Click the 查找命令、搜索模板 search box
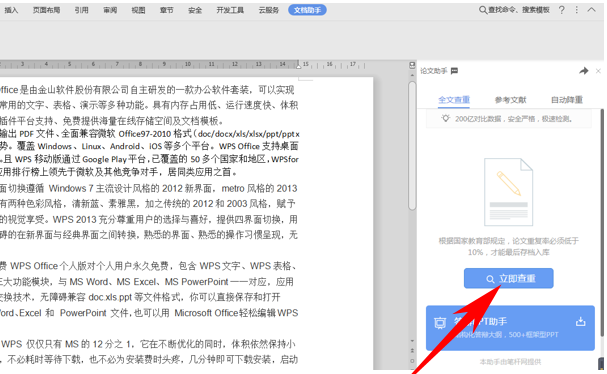The height and width of the screenshot is (374, 607). point(514,10)
